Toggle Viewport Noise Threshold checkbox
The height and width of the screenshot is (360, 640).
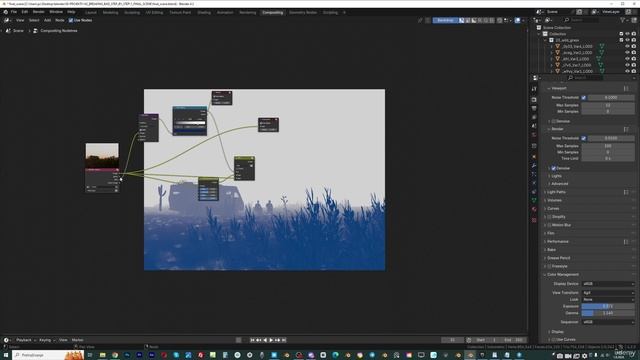(x=584, y=98)
